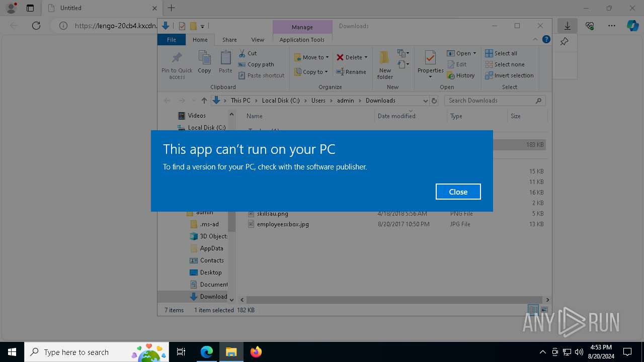
Task: Expand address bar history dropdown
Action: (426, 101)
